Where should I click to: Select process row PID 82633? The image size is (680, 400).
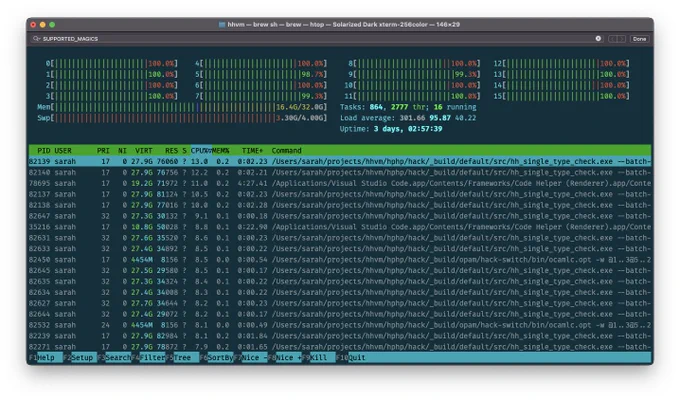(x=340, y=249)
